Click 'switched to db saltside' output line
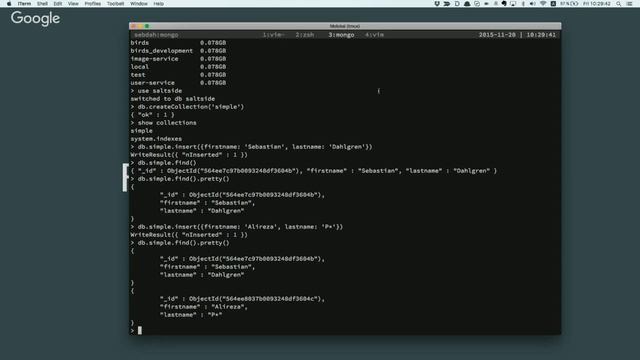 coord(173,99)
